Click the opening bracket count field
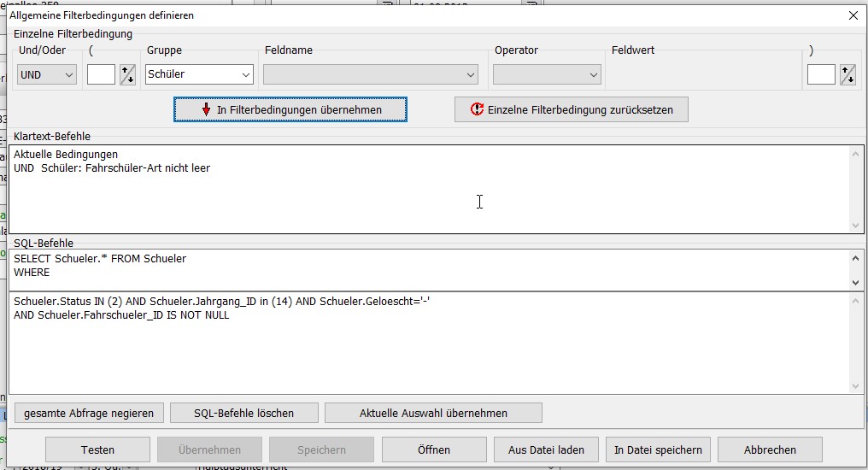The image size is (868, 470). click(x=101, y=74)
